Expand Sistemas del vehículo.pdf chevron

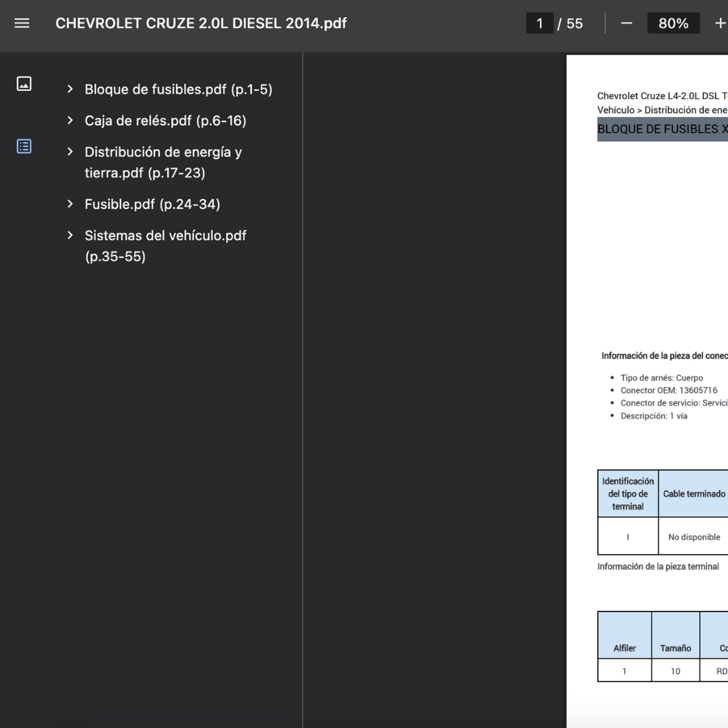(70, 235)
